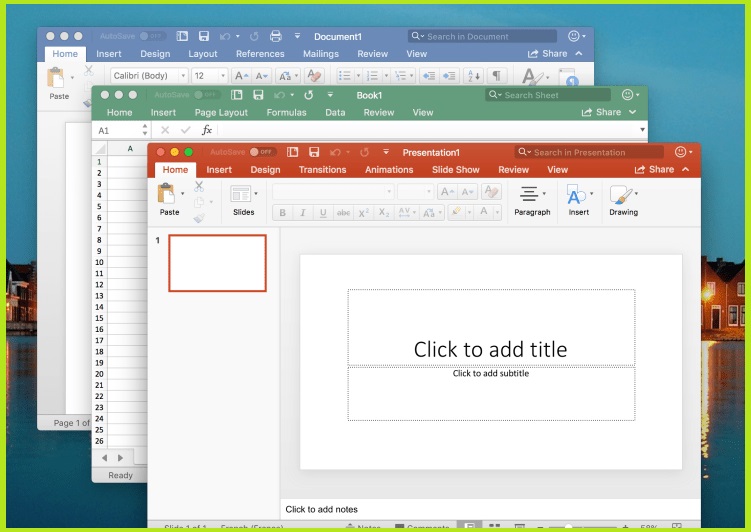Screen dimensions: 751x532
Task: Open the Transitions tab in PowerPoint
Action: pyautogui.click(x=322, y=170)
